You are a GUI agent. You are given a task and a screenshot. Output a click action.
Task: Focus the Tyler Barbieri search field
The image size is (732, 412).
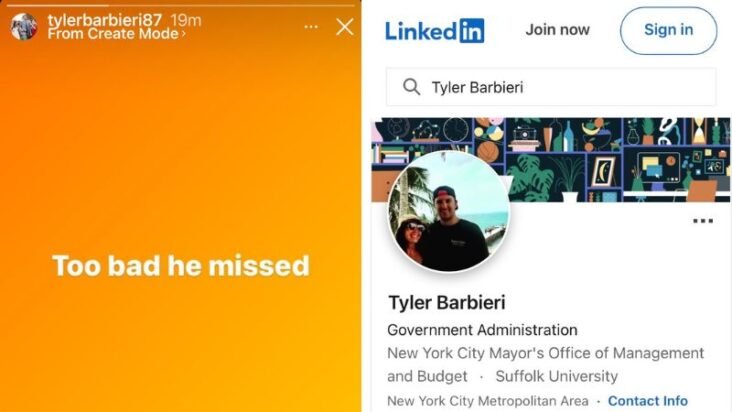point(551,87)
